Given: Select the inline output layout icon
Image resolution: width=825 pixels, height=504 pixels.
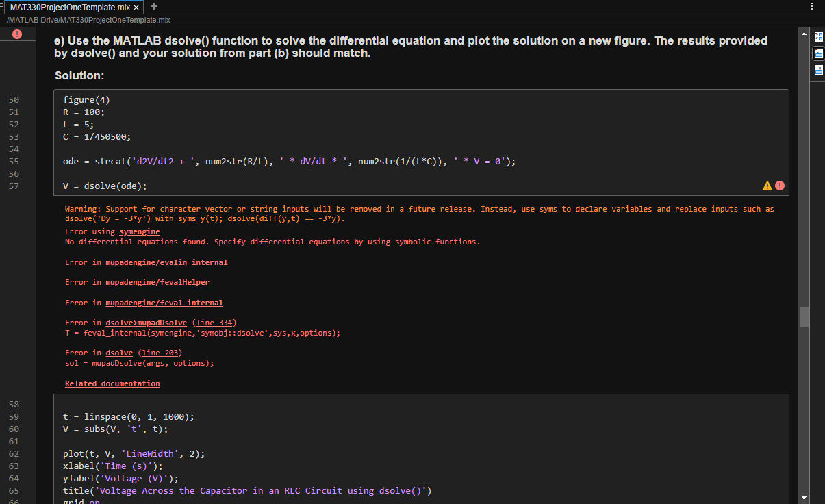Looking at the screenshot, I should (818, 53).
